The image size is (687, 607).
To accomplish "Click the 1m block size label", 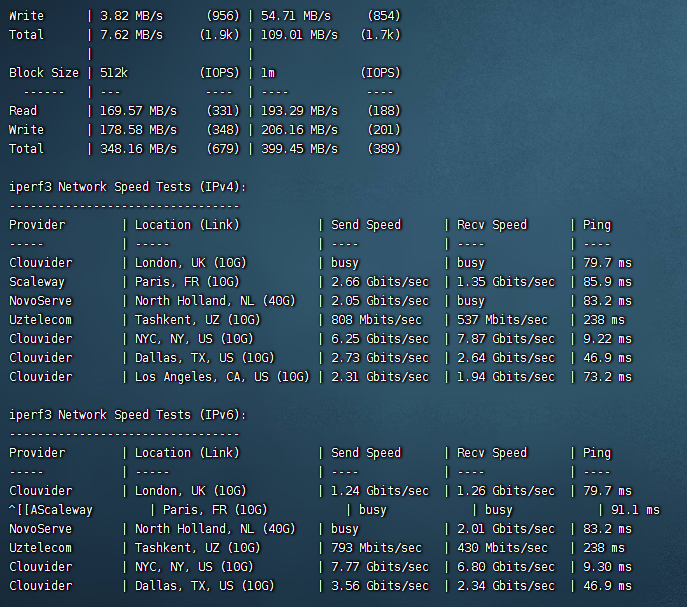I will tap(268, 73).
